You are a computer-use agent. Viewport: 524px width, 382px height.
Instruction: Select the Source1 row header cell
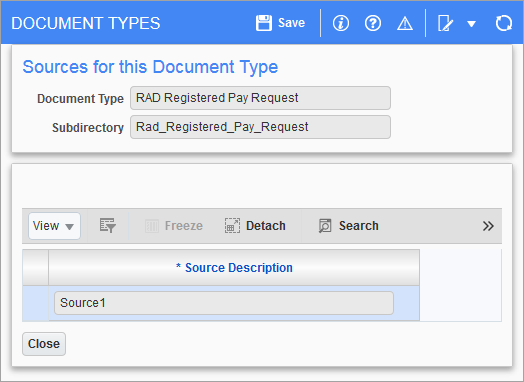35,303
